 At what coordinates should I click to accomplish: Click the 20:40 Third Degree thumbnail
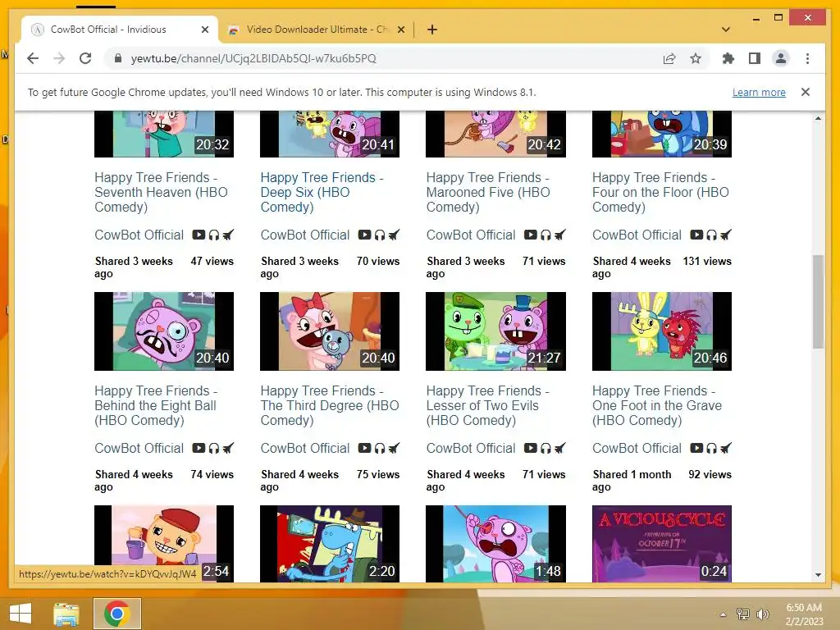(x=330, y=331)
